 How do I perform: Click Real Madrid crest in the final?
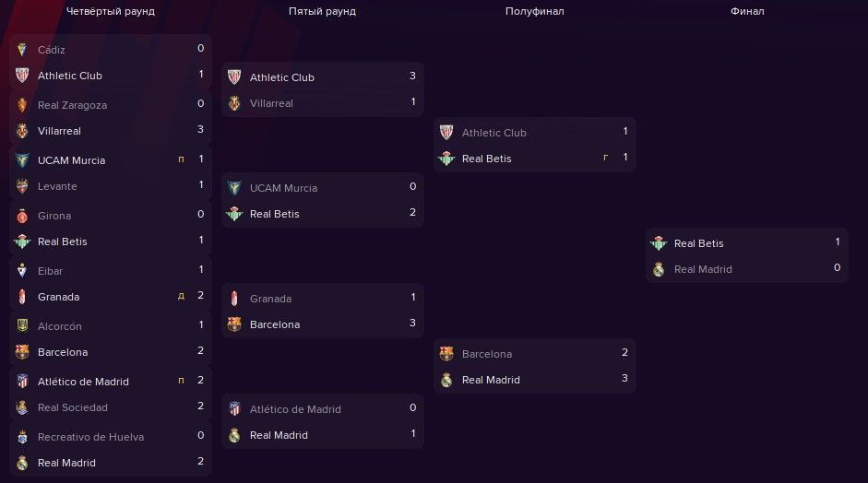pyautogui.click(x=659, y=269)
